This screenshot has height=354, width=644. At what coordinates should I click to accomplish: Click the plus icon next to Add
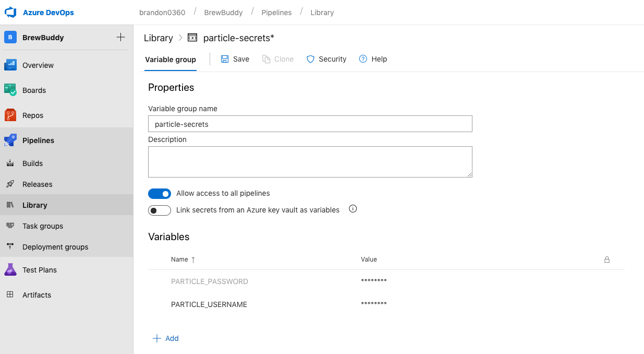[156, 338]
